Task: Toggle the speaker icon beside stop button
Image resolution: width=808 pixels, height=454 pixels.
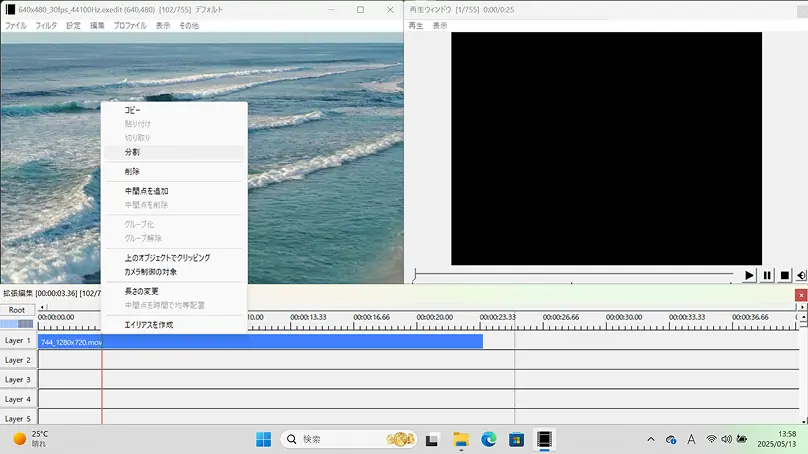Action: tap(801, 275)
